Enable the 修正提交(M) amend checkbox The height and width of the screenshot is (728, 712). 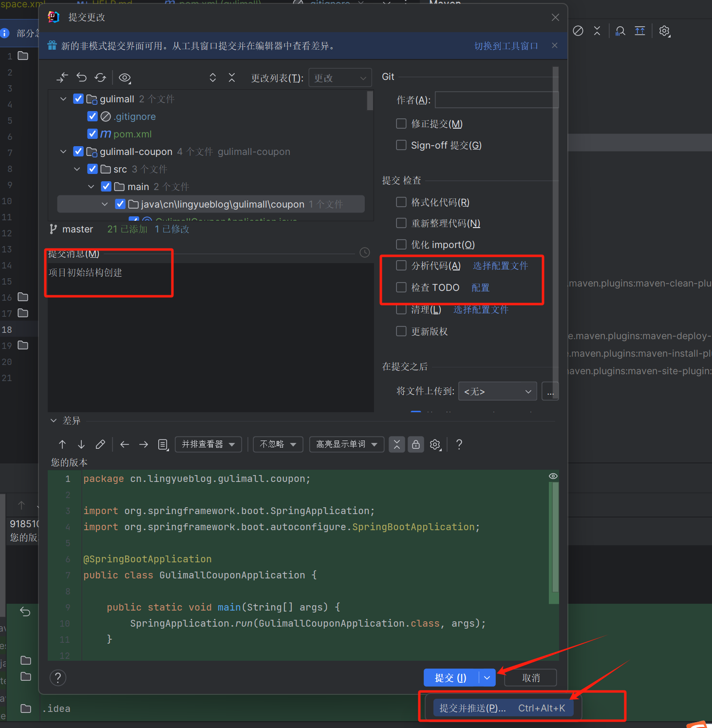401,124
